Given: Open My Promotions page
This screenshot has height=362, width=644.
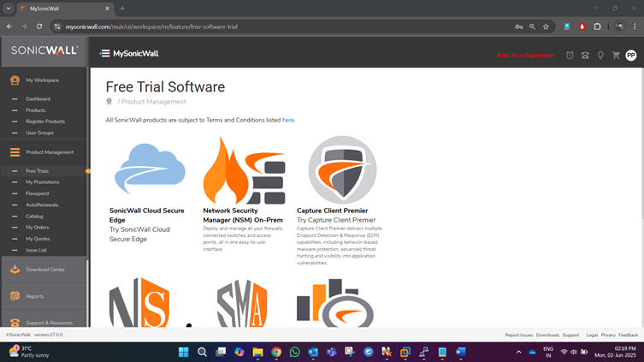Looking at the screenshot, I should pos(42,182).
